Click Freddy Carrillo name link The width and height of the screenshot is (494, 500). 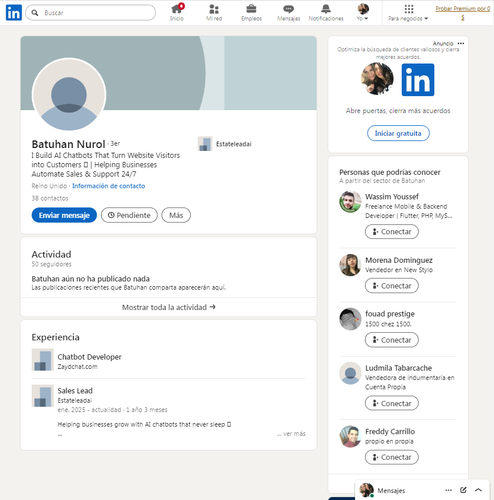390,431
